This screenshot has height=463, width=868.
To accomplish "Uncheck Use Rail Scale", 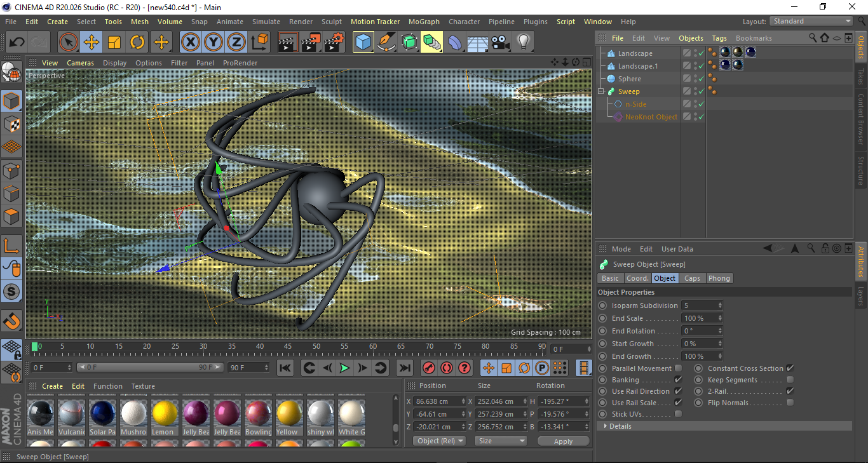I will 678,403.
